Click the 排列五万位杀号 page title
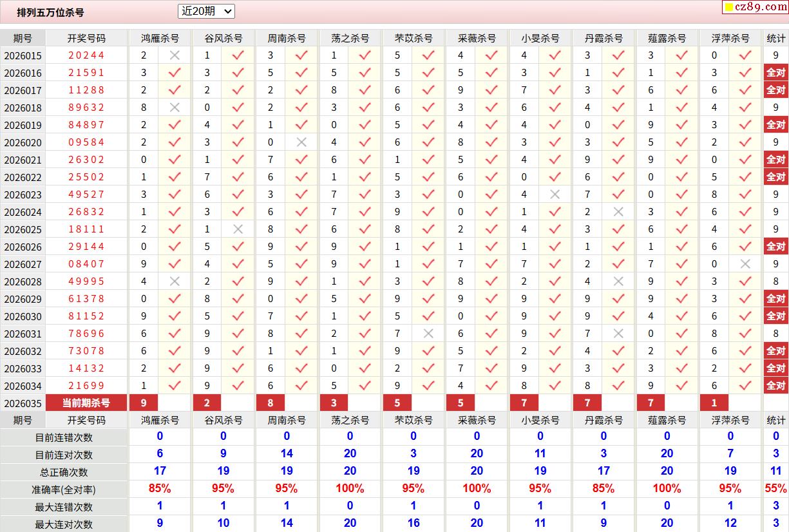The image size is (789, 532). 50,12
